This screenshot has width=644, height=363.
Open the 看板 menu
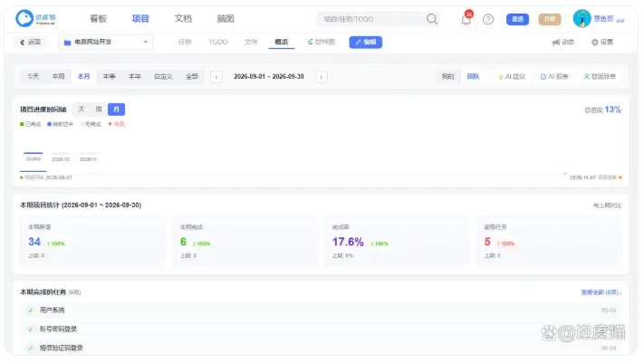98,18
